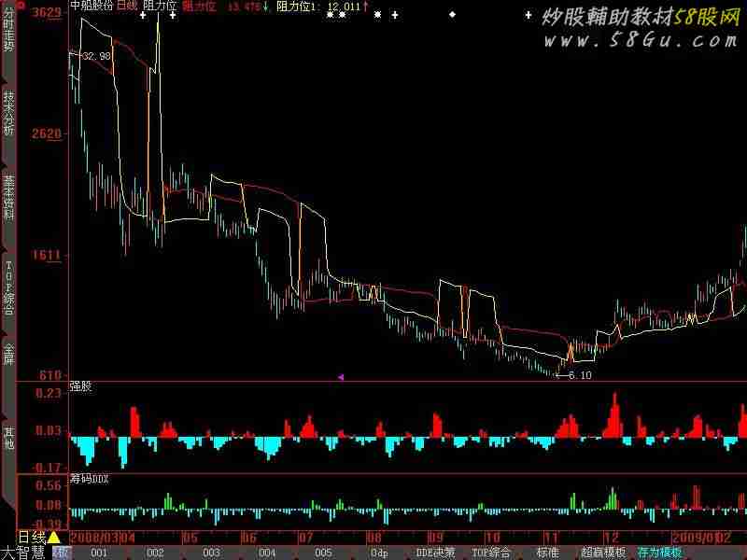Image resolution: width=747 pixels, height=560 pixels.
Task: Click the 中船股份 stock name
Action: point(92,6)
